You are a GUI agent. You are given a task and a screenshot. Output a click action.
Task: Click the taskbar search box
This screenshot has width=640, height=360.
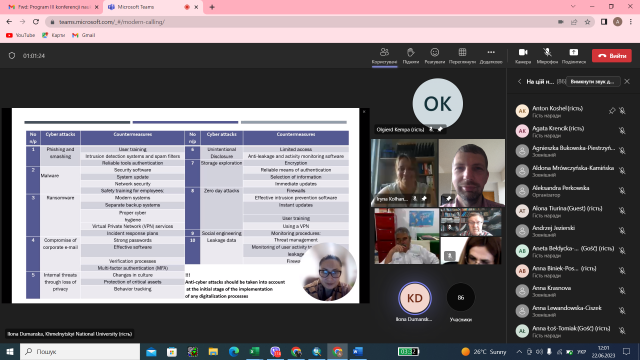80,351
